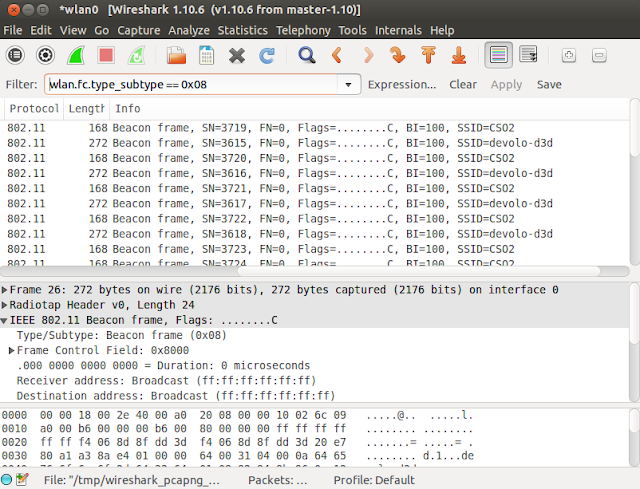Open a capture file folder icon

176,55
